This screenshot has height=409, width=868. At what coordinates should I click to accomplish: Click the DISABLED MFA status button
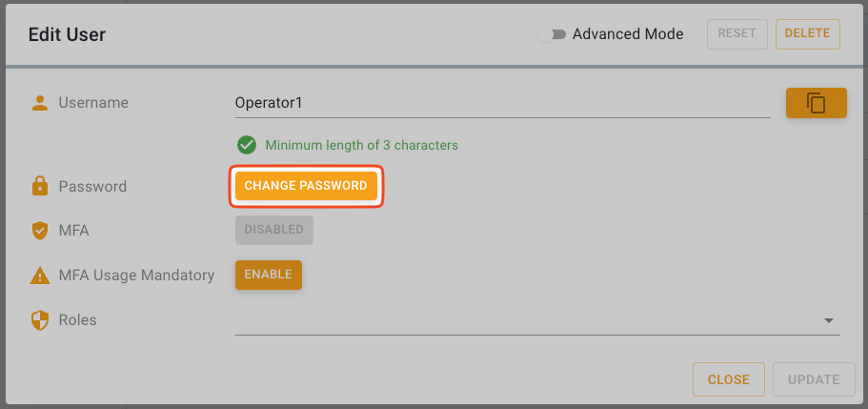pos(273,230)
